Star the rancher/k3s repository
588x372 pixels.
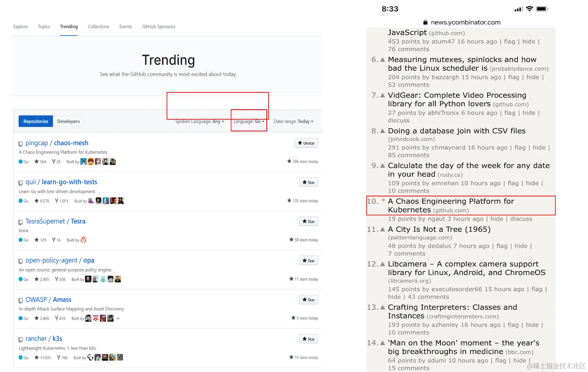coord(308,339)
